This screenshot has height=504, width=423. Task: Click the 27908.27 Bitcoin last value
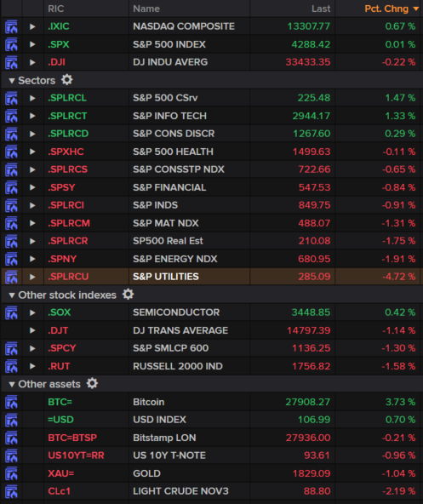coord(307,402)
